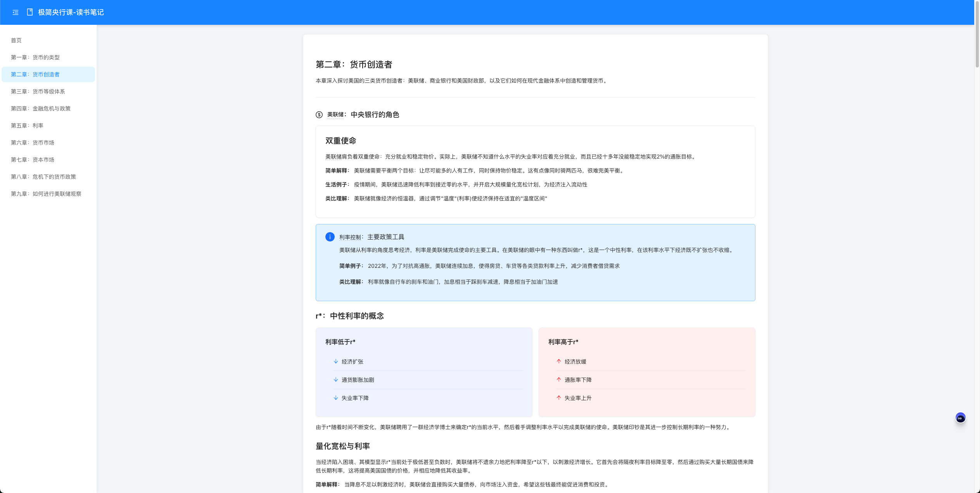Click down arrow beside 通货膨胀加剧
The image size is (980, 493).
pos(336,380)
